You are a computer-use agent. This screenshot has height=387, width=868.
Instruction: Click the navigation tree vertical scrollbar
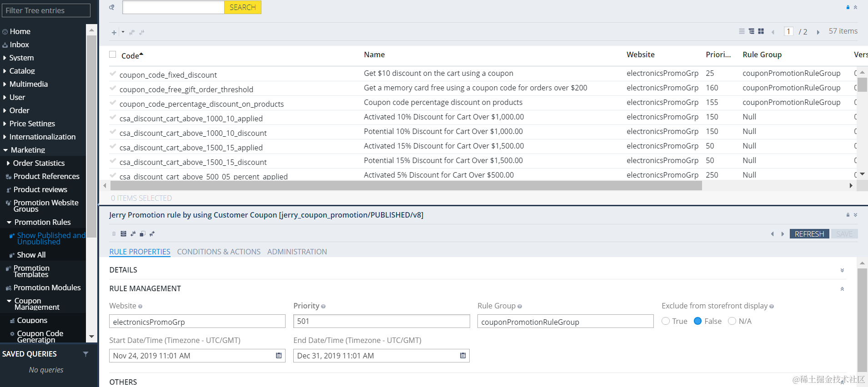tap(91, 136)
